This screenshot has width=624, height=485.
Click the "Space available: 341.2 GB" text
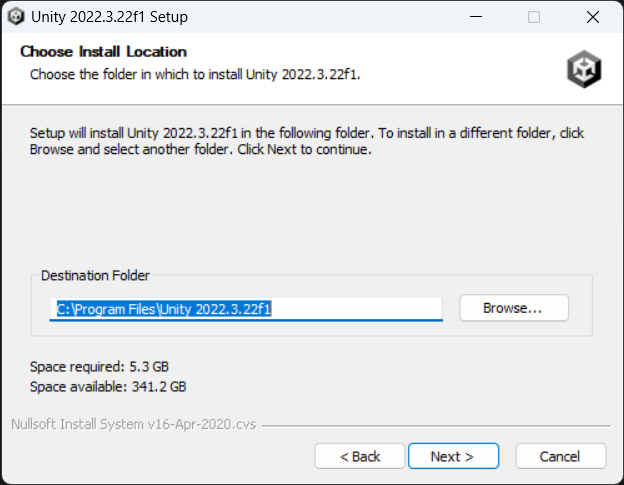pyautogui.click(x=108, y=386)
